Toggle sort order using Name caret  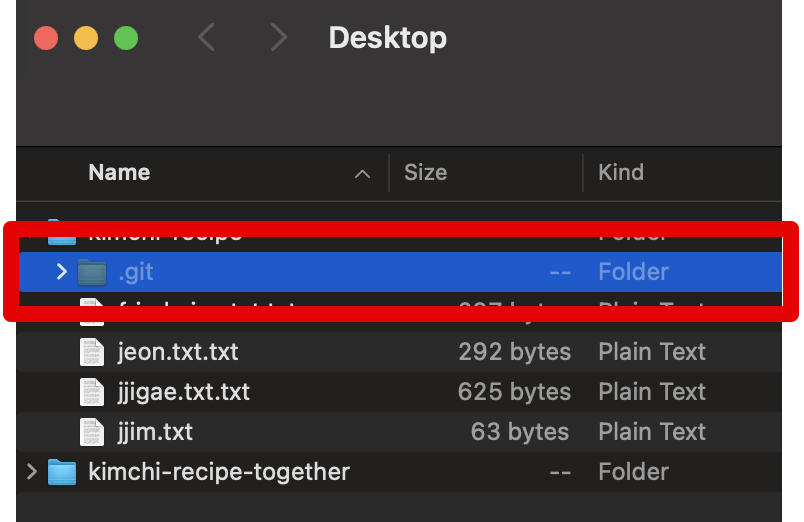362,174
